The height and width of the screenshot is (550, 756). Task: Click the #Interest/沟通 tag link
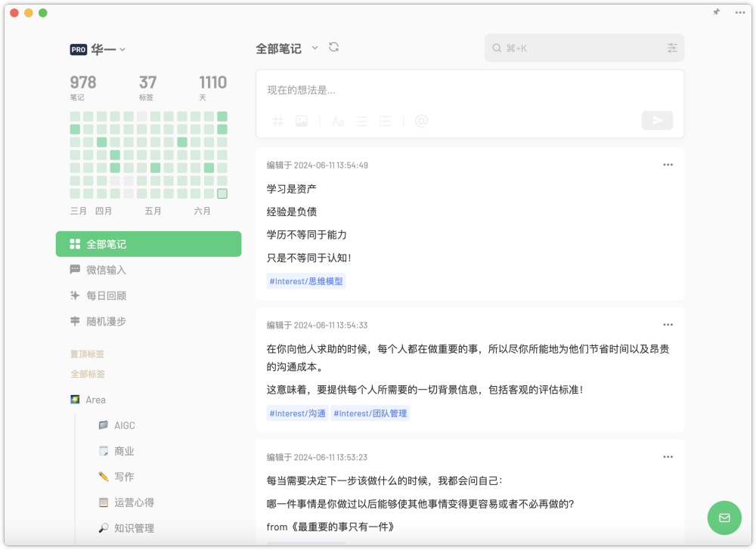pos(296,413)
